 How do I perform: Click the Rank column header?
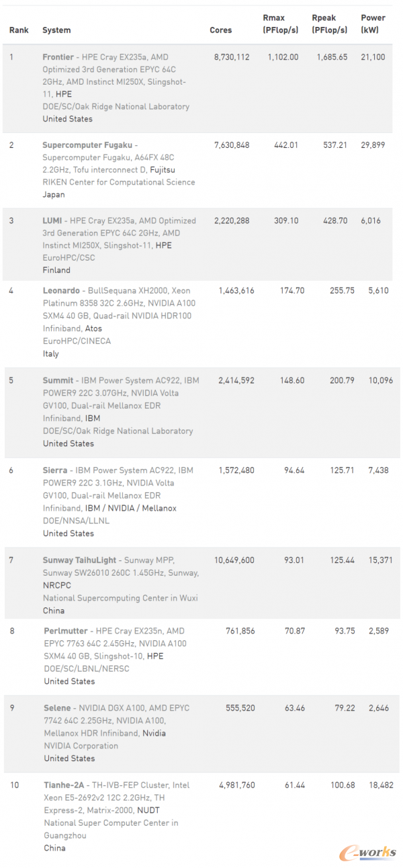[x=17, y=30]
